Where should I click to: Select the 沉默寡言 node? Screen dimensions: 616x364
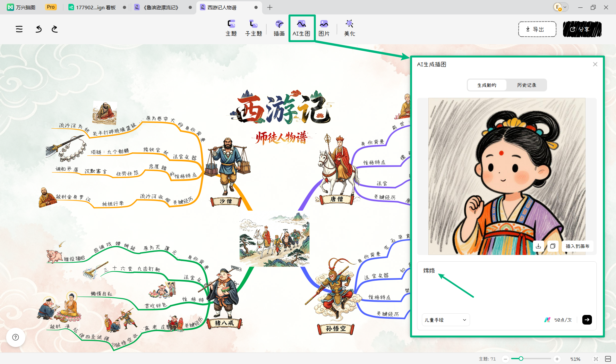pos(96,171)
